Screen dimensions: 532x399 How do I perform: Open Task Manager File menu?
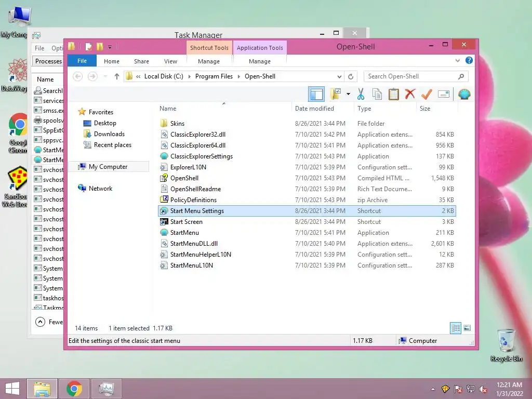pos(39,48)
